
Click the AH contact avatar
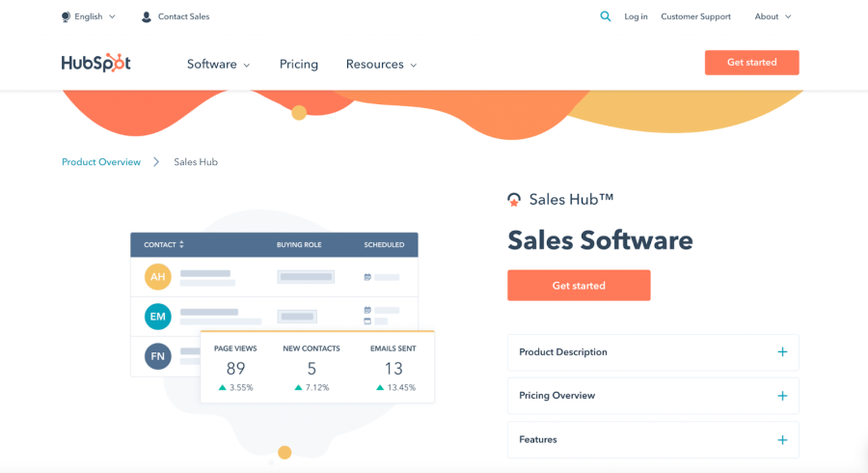point(158,276)
